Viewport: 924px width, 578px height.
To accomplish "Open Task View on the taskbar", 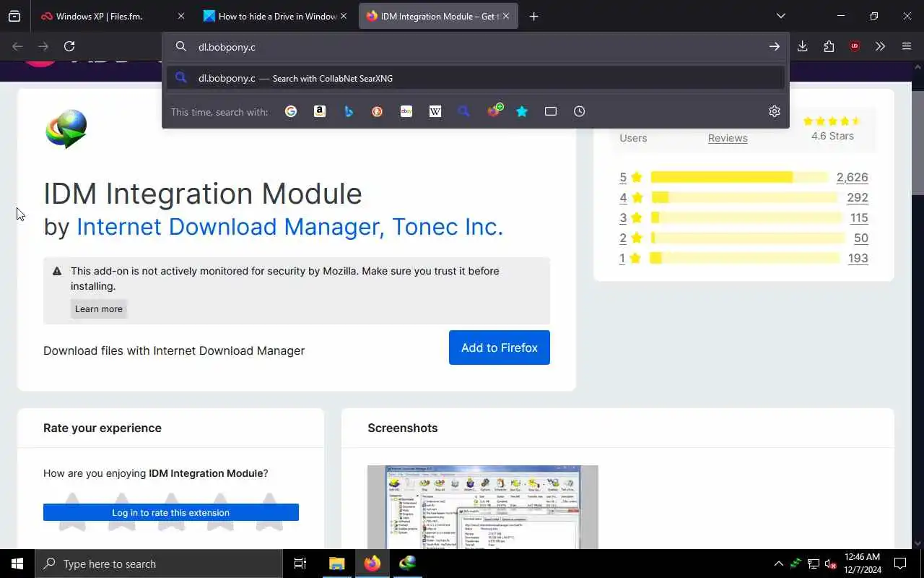I will click(x=300, y=564).
